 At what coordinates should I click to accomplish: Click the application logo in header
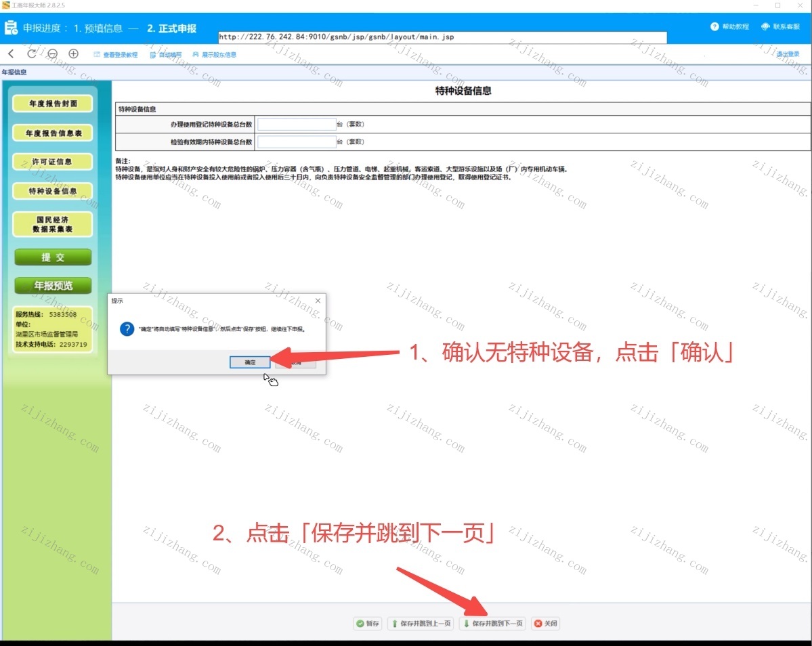click(10, 28)
